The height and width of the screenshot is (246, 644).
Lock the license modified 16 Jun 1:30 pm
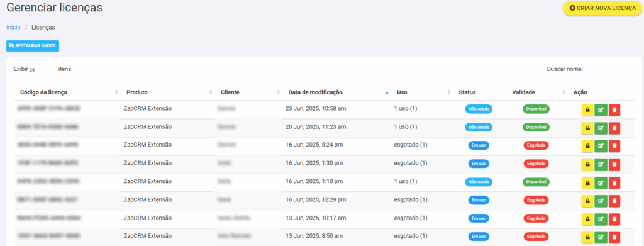click(587, 164)
